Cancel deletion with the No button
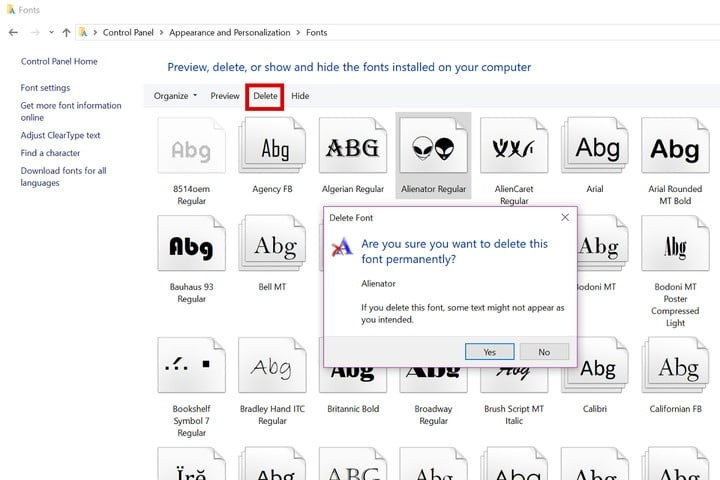This screenshot has height=480, width=720. (x=544, y=352)
